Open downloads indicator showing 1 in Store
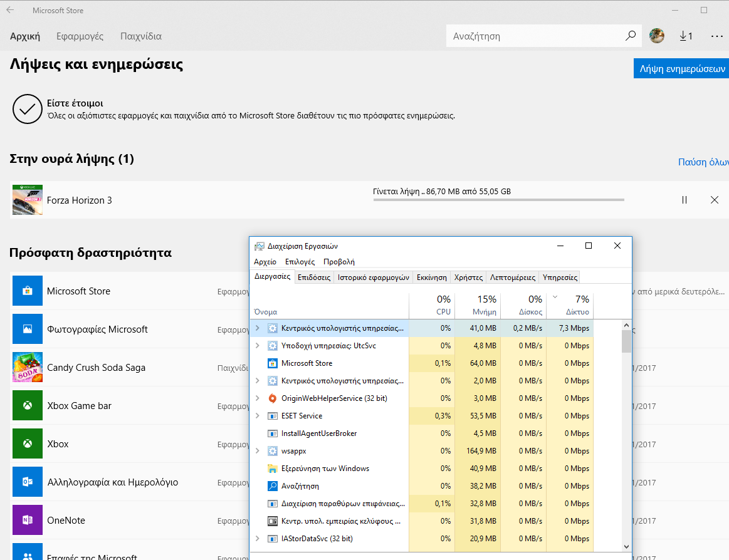This screenshot has width=729, height=560. click(x=686, y=36)
